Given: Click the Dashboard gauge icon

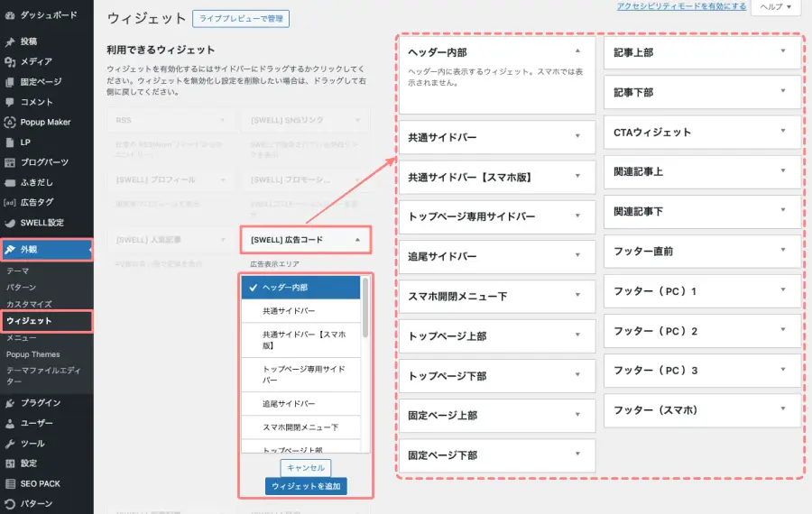Looking at the screenshot, I should [9, 15].
